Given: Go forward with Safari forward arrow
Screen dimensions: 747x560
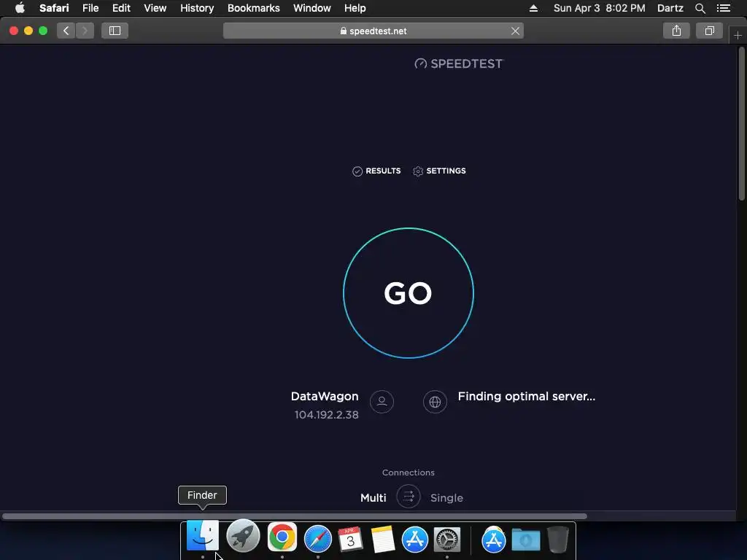Looking at the screenshot, I should coord(85,31).
